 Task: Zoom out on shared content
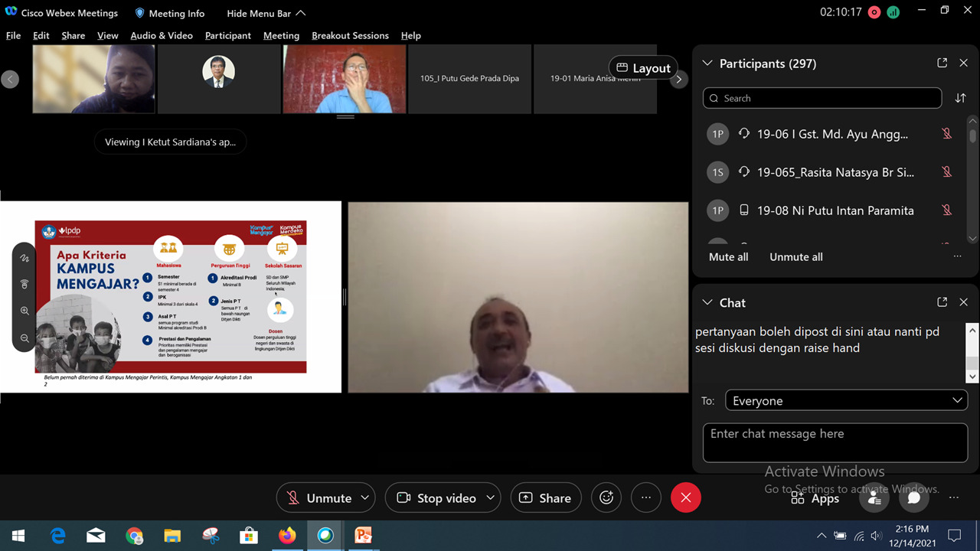tap(24, 337)
